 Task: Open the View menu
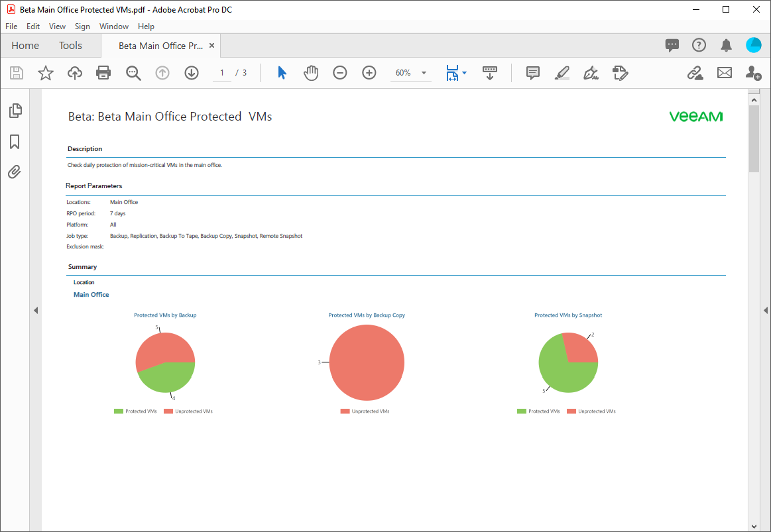57,27
